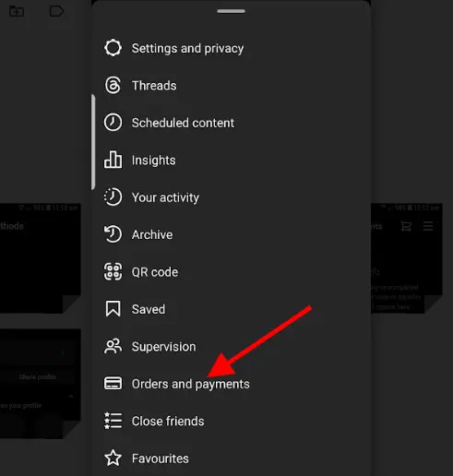The width and height of the screenshot is (453, 476).
Task: Click the Orders and payments card icon
Action: (113, 384)
